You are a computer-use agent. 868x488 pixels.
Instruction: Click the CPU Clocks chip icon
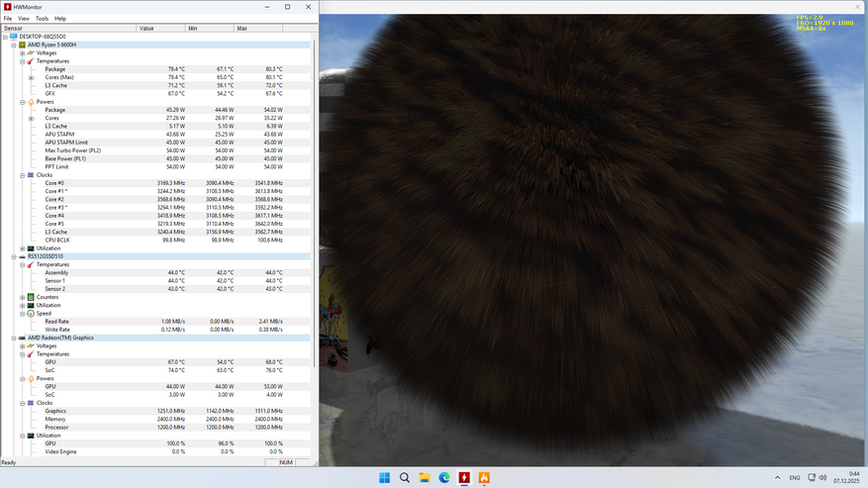[31, 175]
